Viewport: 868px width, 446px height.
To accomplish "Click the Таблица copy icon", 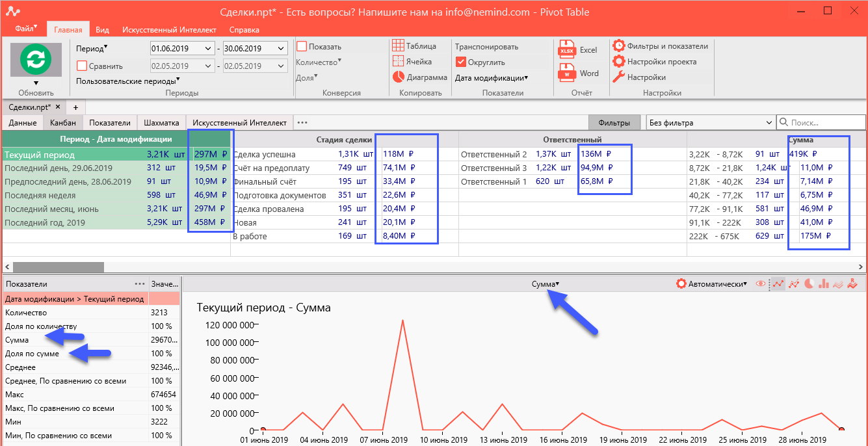I will 398,46.
